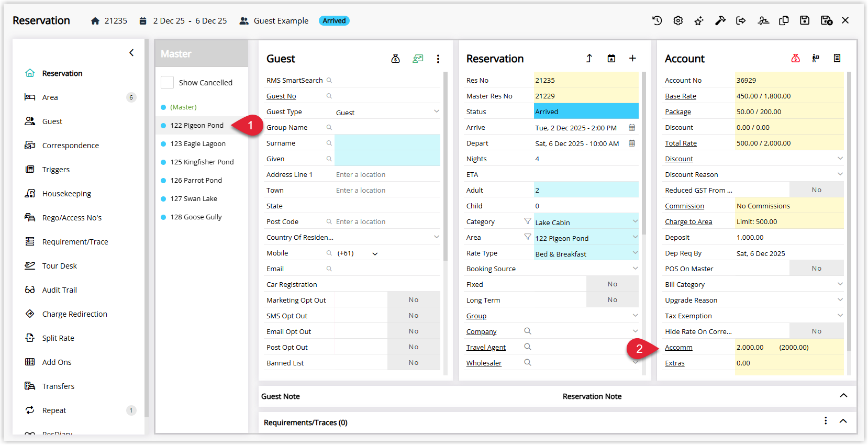Toggle Long Term switch
This screenshot has width=868, height=445.
(x=613, y=300)
